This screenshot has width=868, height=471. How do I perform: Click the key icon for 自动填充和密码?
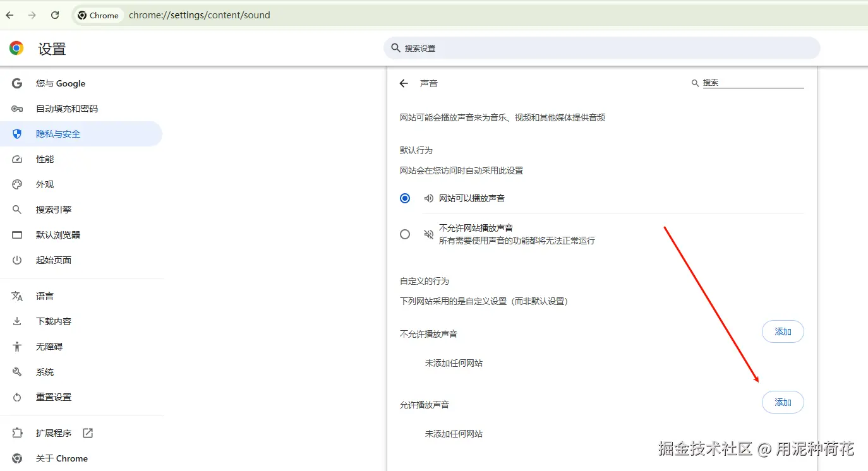[17, 109]
